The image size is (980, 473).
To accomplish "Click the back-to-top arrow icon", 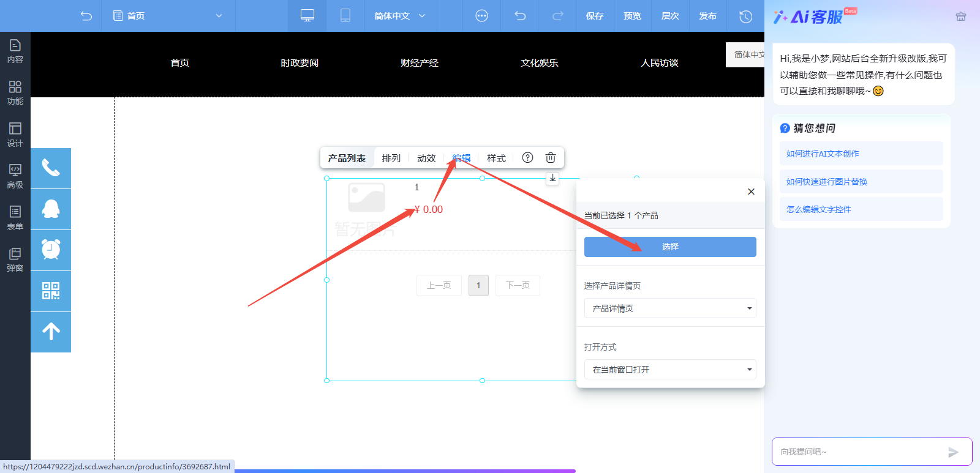I will [51, 332].
